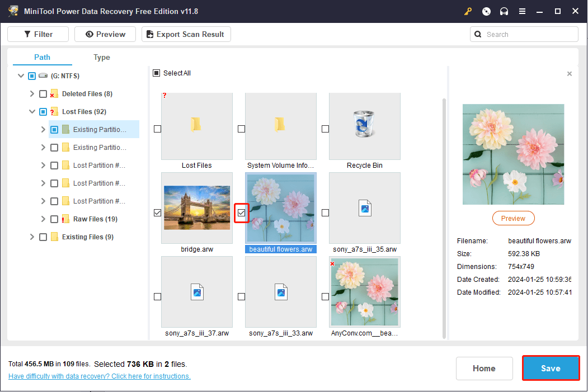
Task: Open support via headphones icon
Action: [504, 11]
